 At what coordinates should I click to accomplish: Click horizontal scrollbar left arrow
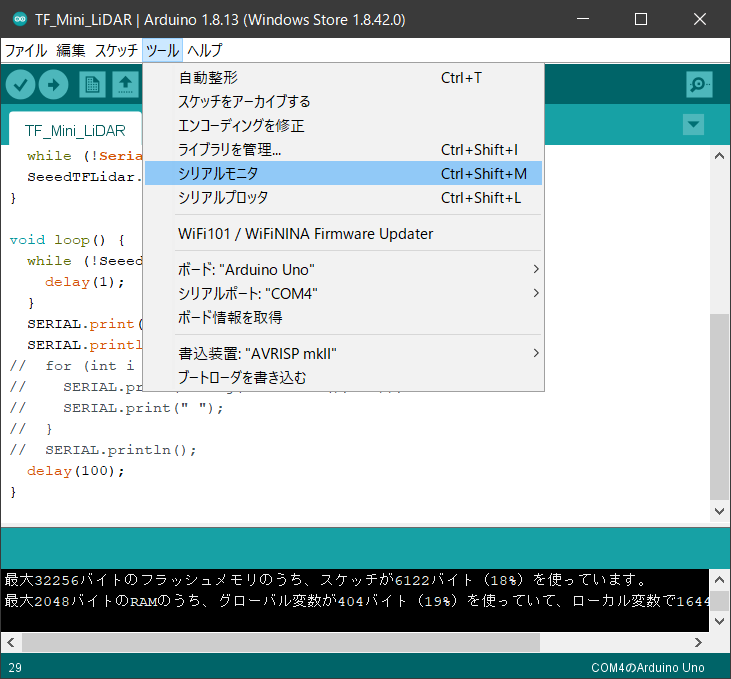(11, 642)
